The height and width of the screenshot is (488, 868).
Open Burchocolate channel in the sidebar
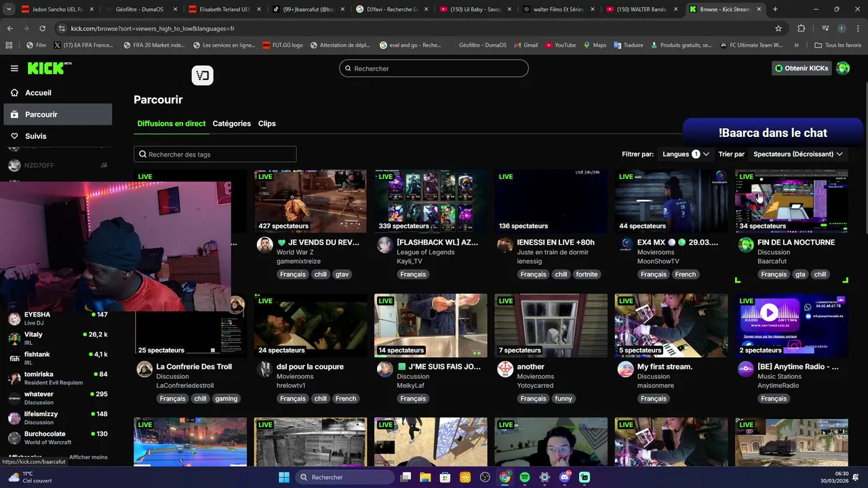(58, 437)
